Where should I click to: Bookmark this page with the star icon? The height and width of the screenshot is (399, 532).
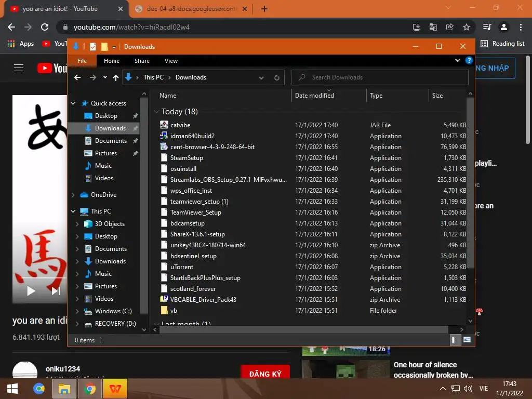tap(467, 27)
